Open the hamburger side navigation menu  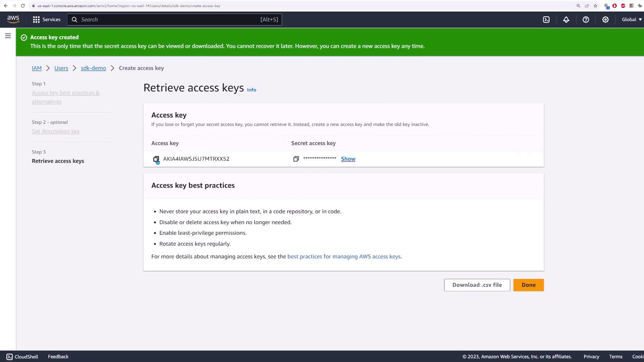(8, 36)
